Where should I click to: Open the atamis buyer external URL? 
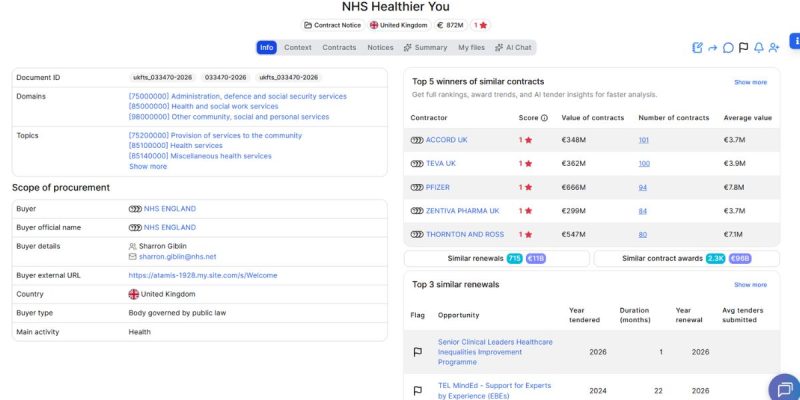tap(203, 276)
